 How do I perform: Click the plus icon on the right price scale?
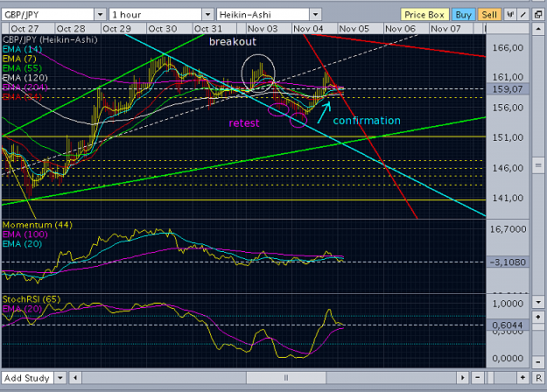coord(538,317)
